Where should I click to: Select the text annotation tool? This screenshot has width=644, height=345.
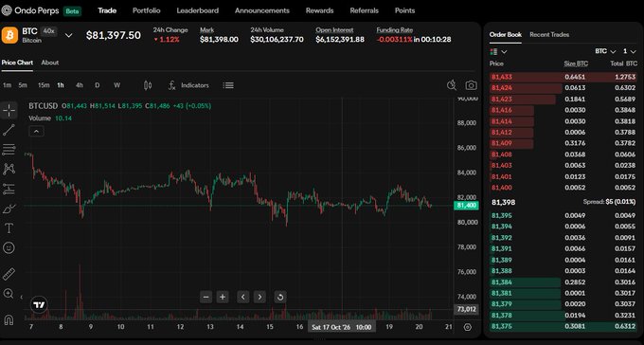click(x=9, y=228)
